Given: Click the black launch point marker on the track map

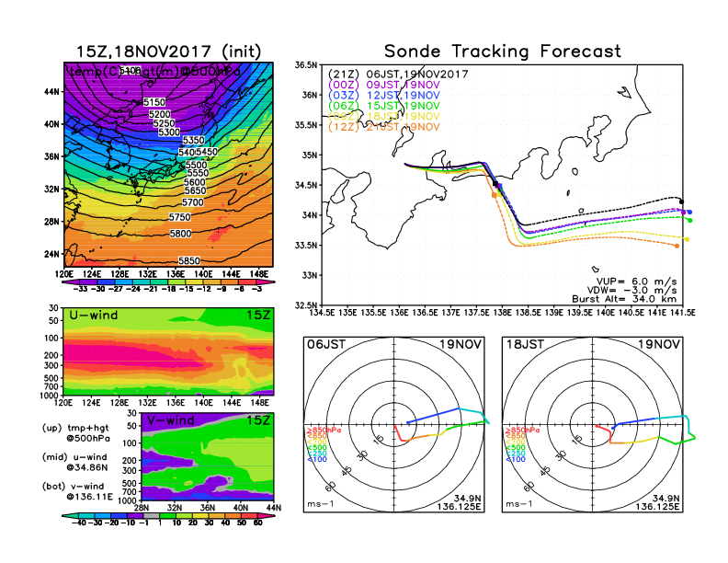Looking at the screenshot, I should 495,185.
